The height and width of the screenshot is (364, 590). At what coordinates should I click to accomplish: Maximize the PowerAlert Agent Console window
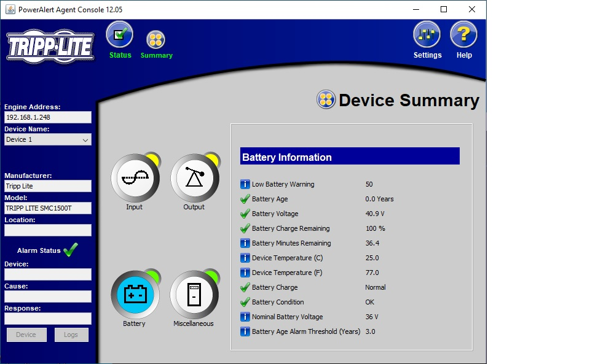pos(444,9)
